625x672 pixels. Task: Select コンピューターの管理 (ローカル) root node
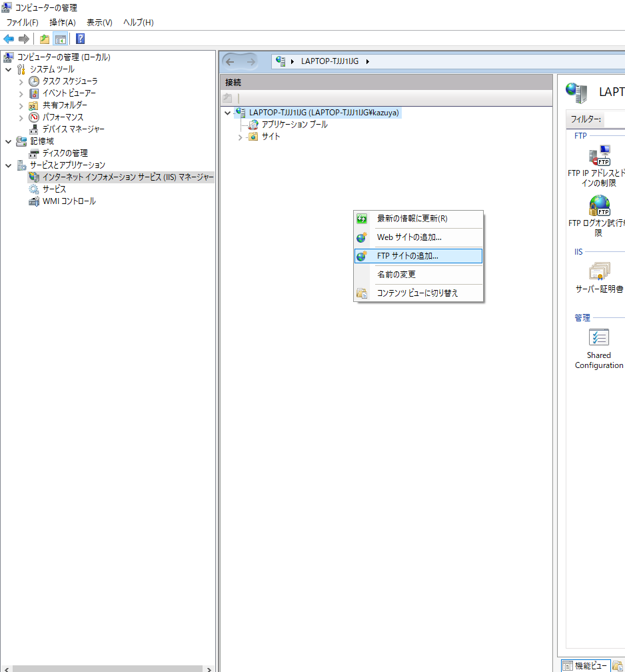(x=63, y=57)
